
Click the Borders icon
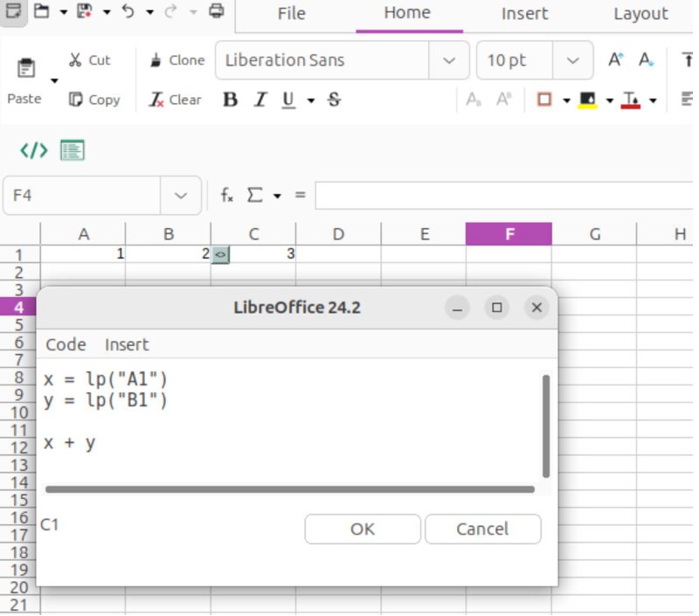click(x=544, y=99)
